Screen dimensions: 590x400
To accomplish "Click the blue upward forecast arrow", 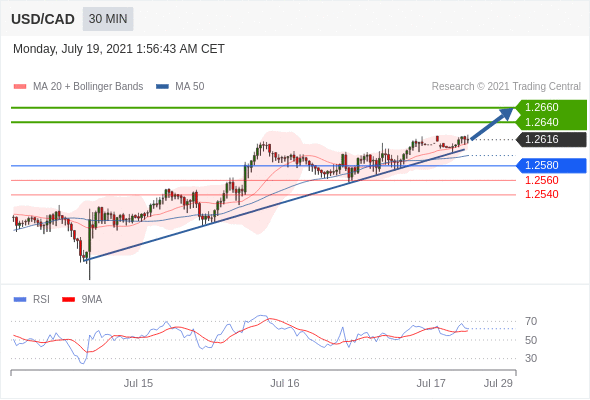I will (x=492, y=124).
